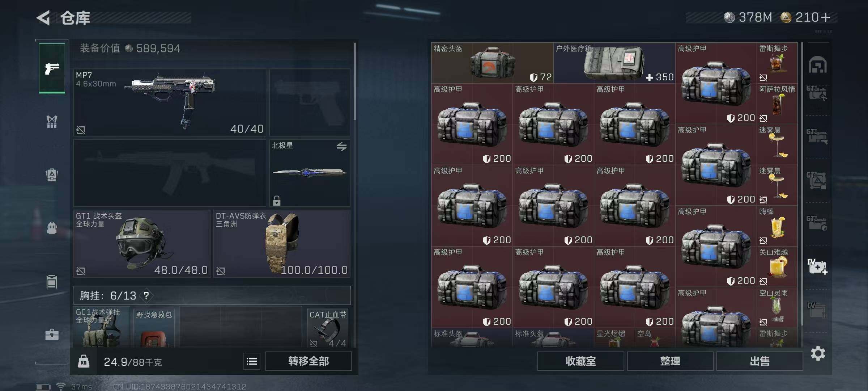
Task: Click the 出售 sell button
Action: coord(759,361)
